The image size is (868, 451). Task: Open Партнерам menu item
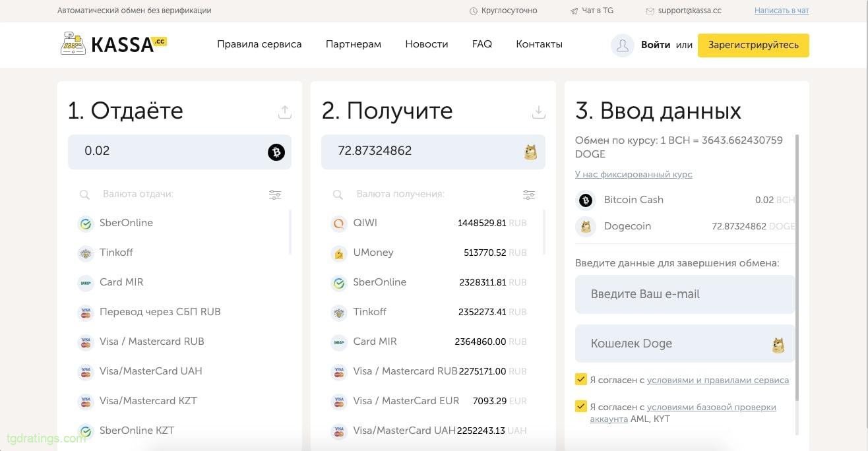(354, 44)
